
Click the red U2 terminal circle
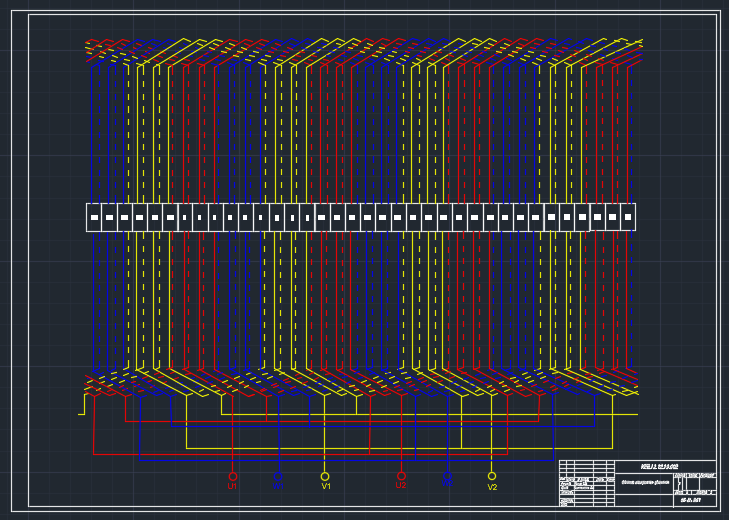click(401, 476)
